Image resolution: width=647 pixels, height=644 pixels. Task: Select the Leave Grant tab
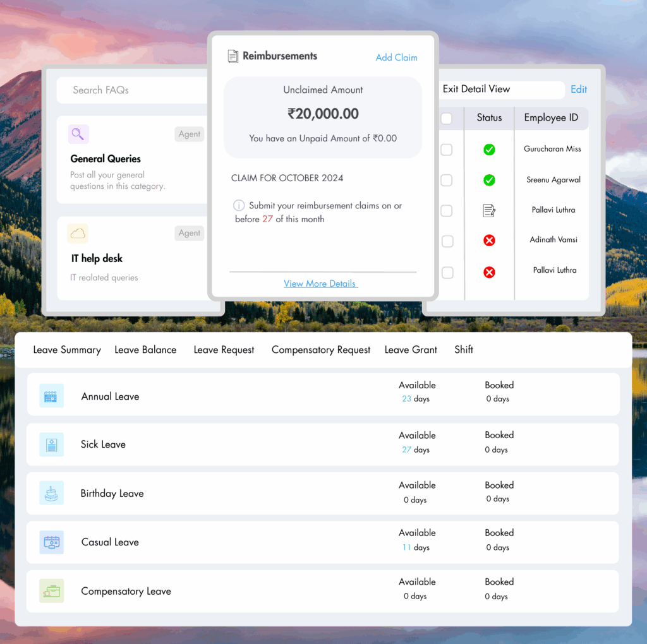tap(411, 350)
